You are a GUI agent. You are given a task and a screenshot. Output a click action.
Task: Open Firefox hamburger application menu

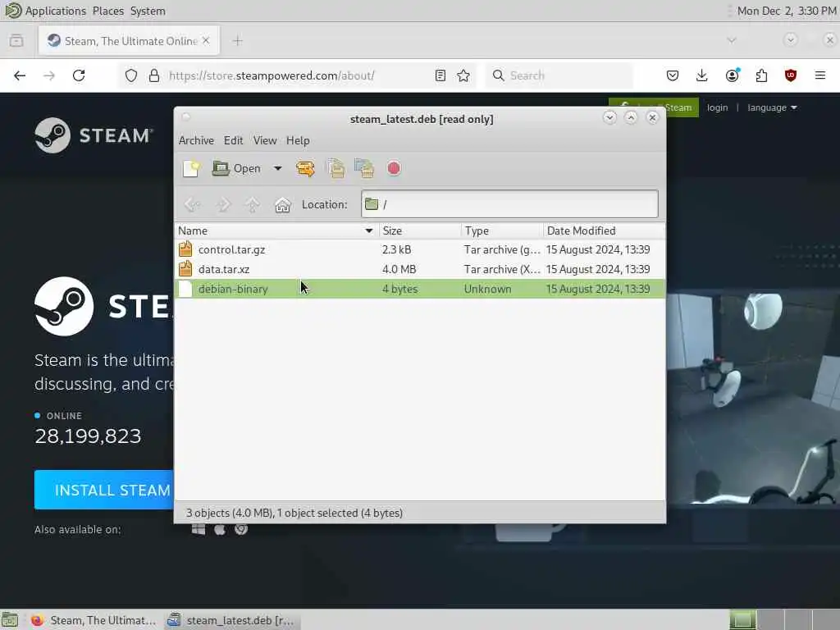tap(820, 75)
